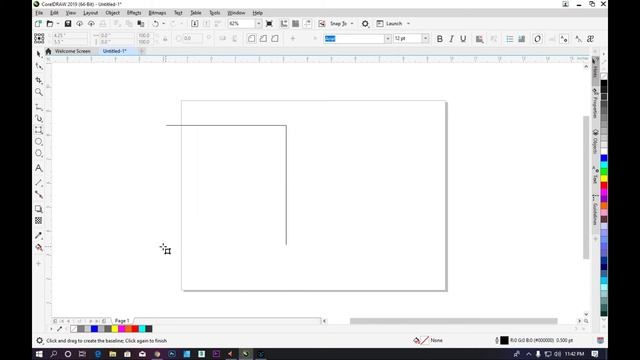Image resolution: width=640 pixels, height=360 pixels.
Task: Select the Artistic Media tool
Action: pos(39,118)
